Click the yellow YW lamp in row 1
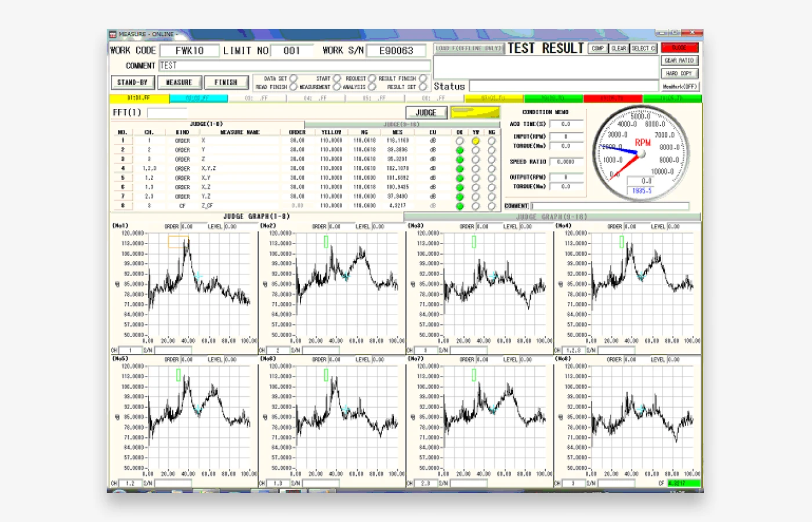This screenshot has width=812, height=522. [x=476, y=141]
